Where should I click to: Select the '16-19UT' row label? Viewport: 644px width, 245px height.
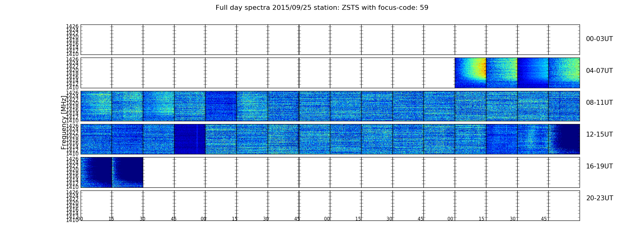click(x=599, y=166)
